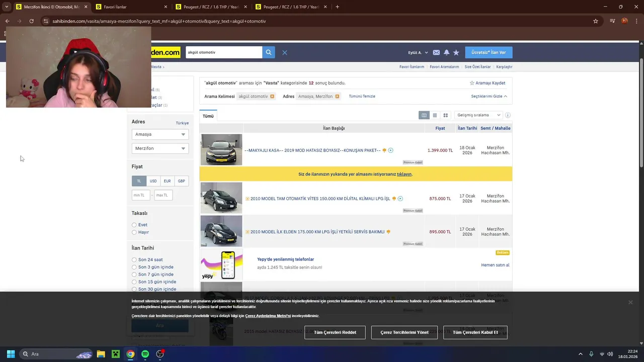
Task: Show hidden system tray icons
Action: (x=580, y=354)
